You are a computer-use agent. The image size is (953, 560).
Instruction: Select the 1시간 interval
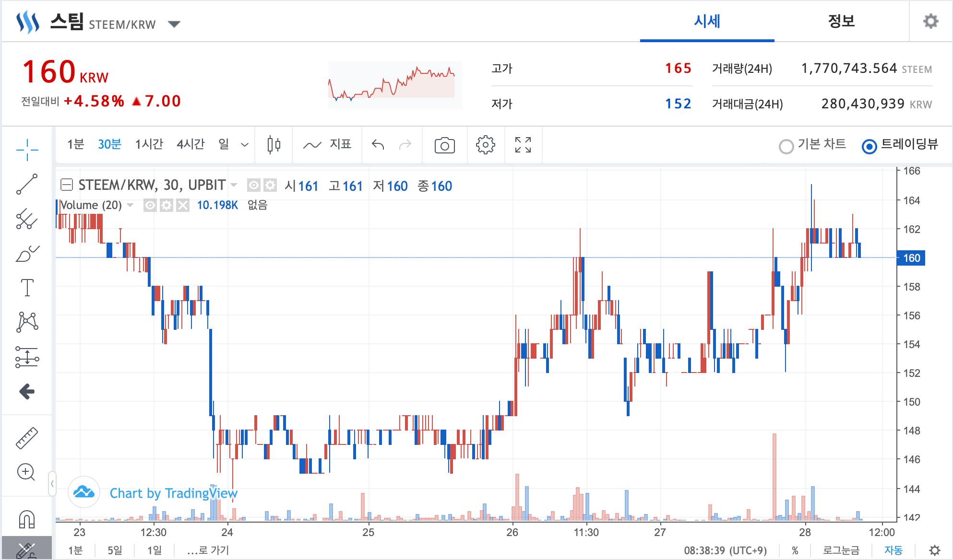[149, 144]
